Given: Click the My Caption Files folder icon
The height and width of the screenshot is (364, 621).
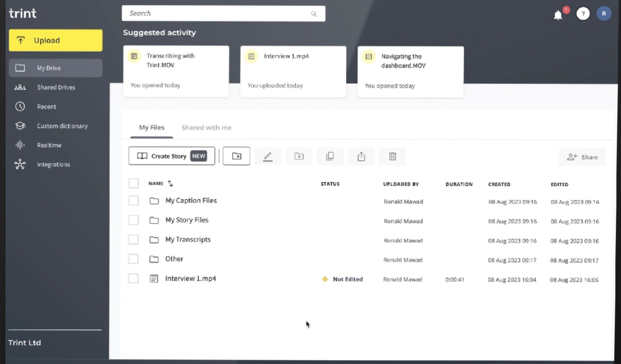Looking at the screenshot, I should (154, 201).
